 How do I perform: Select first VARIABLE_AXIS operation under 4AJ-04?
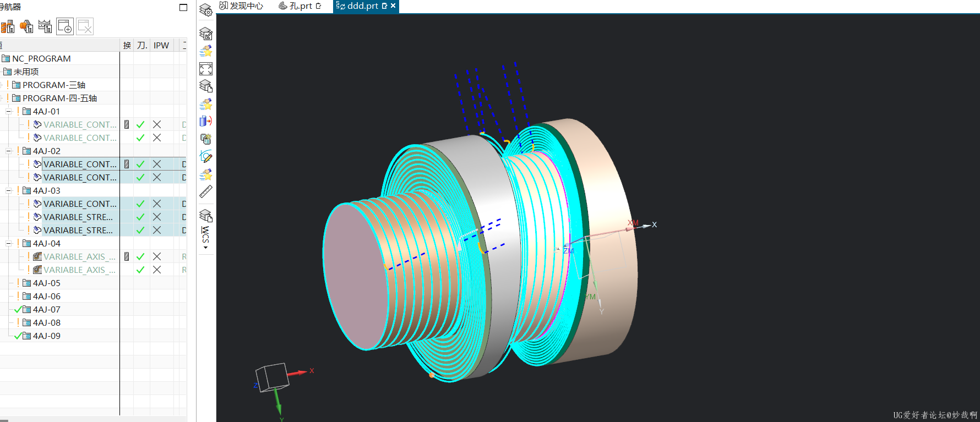click(79, 256)
